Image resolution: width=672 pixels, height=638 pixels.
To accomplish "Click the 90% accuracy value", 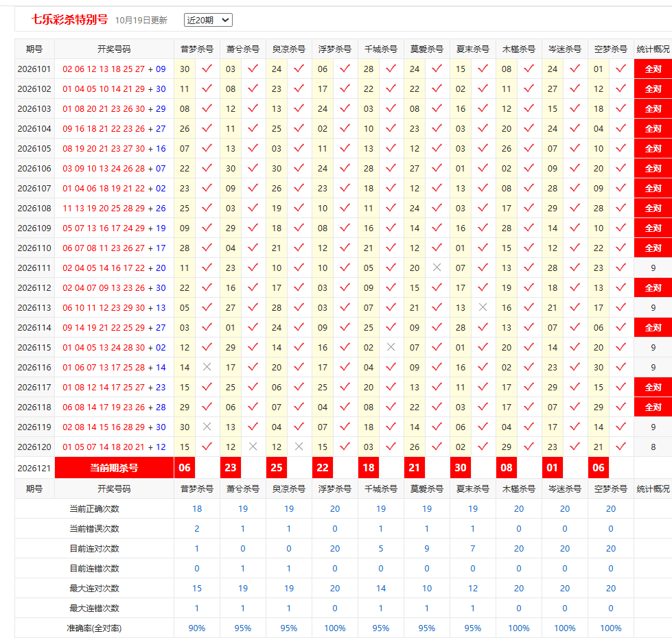I will [197, 628].
